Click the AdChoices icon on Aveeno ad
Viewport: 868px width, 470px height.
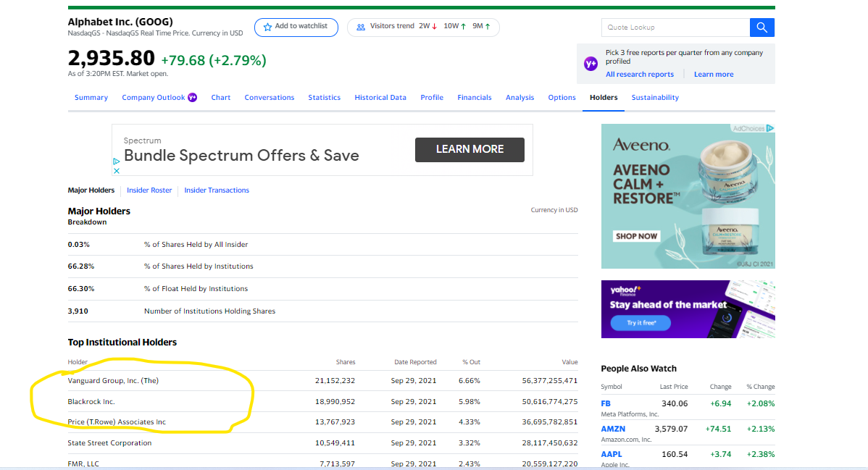point(770,128)
